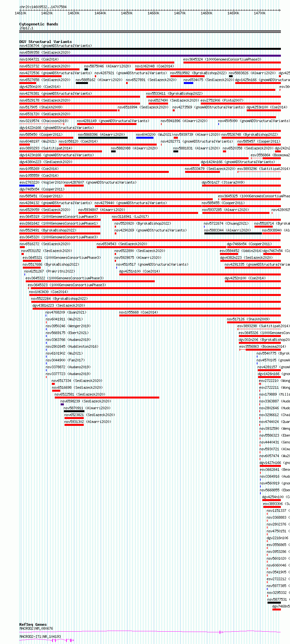Open the MACROD2 NM_080676 gene label

pyautogui.click(x=36, y=629)
